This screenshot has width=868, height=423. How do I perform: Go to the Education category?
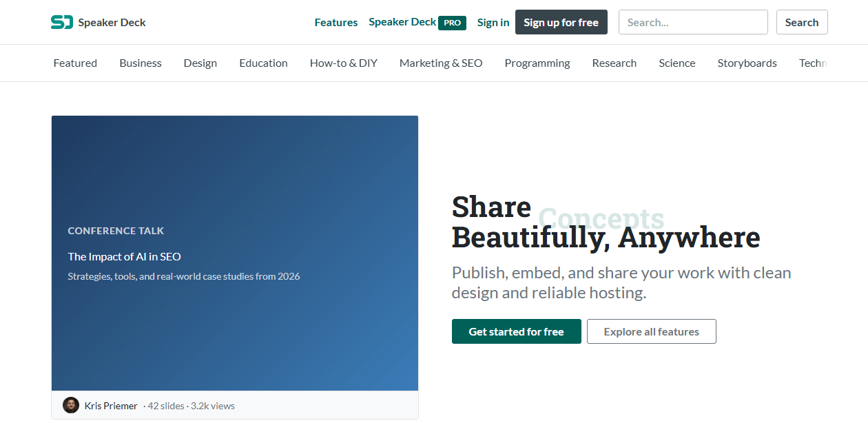pyautogui.click(x=264, y=63)
